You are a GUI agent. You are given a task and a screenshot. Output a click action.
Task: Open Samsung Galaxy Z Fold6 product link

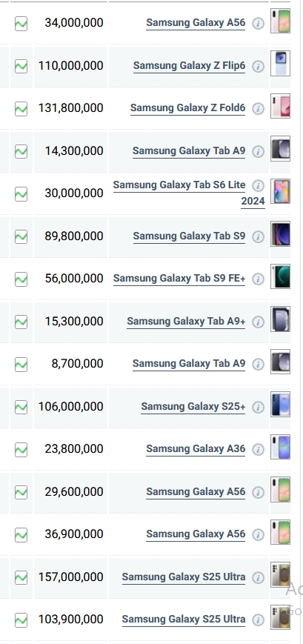187,108
